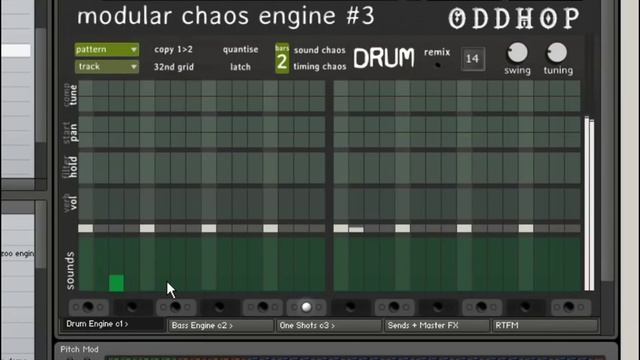Enable the latch option

(x=240, y=67)
